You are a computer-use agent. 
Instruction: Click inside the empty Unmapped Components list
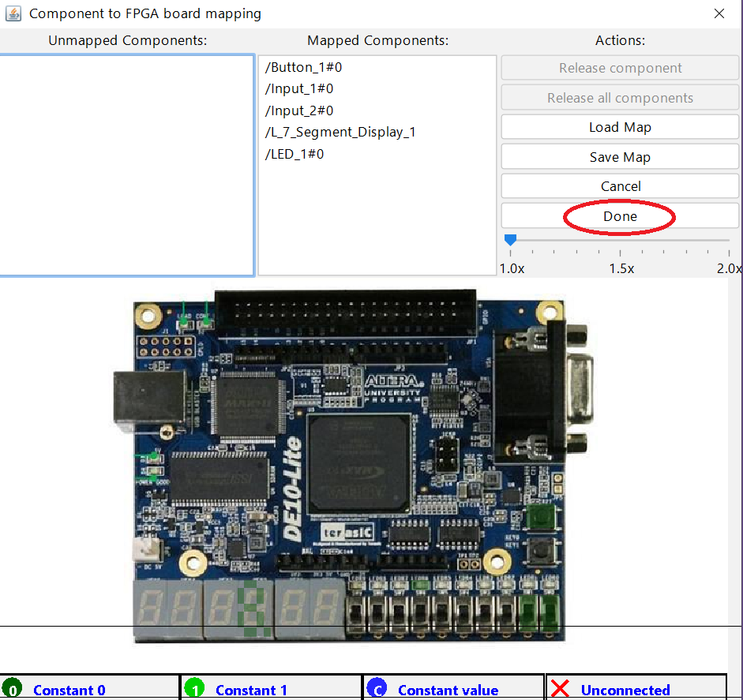click(x=126, y=166)
